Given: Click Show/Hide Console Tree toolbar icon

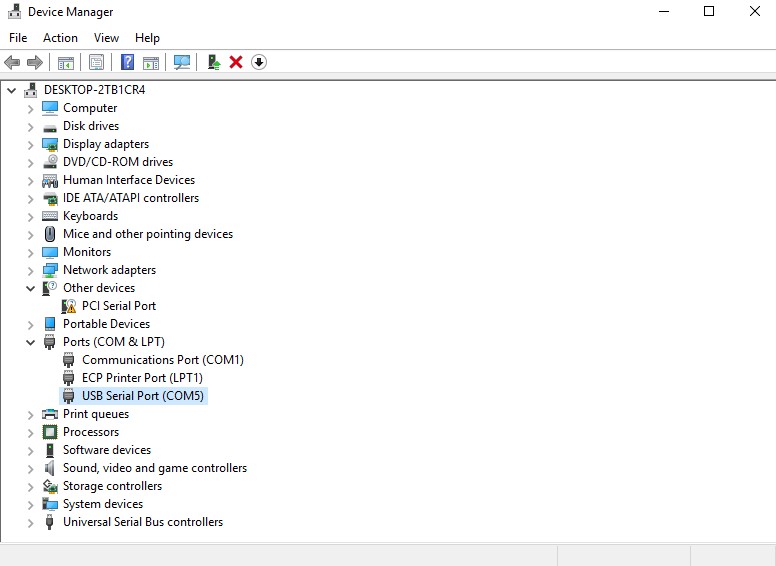Looking at the screenshot, I should point(65,62).
